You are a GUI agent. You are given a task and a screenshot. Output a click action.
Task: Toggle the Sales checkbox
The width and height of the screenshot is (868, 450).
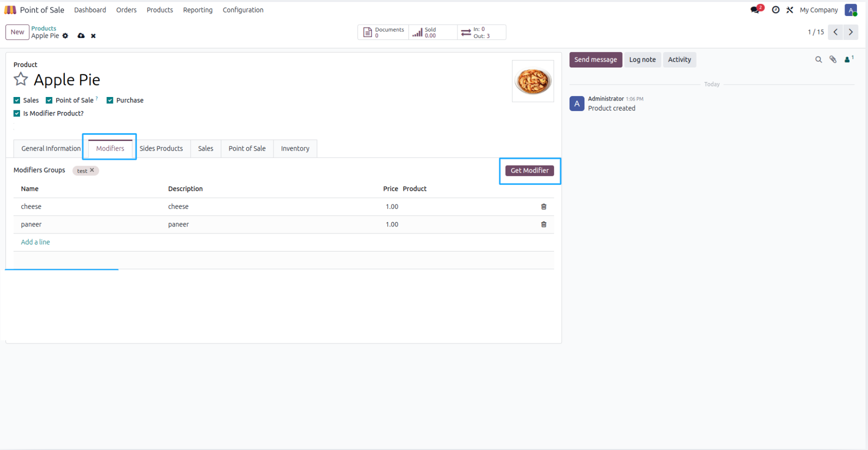[17, 100]
